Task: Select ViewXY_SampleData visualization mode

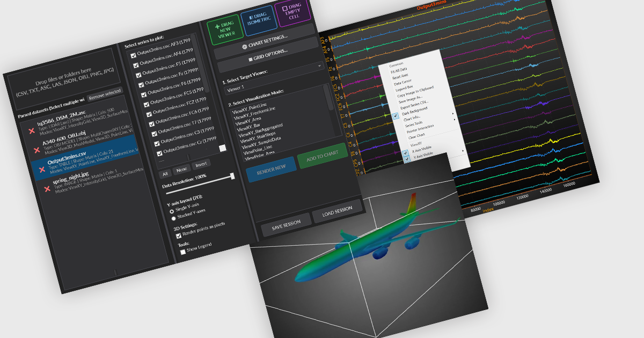Action: click(x=261, y=144)
